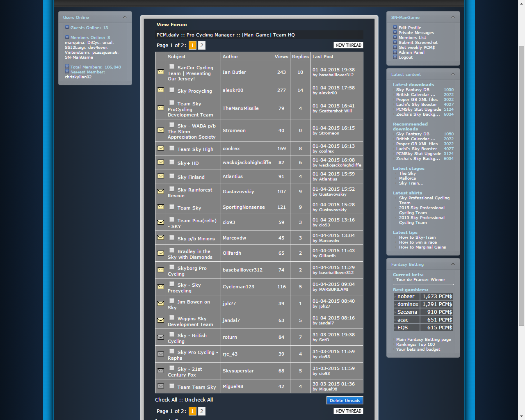Click envelope icon beside Team Sky High thread
Screen dimensions: 525x420
tap(160, 148)
